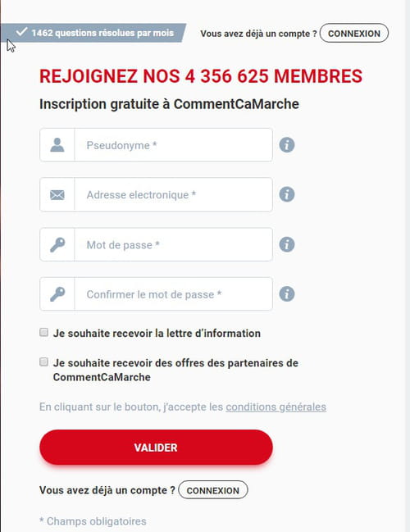Click the Confirmer le mot de passe field

coord(174,294)
